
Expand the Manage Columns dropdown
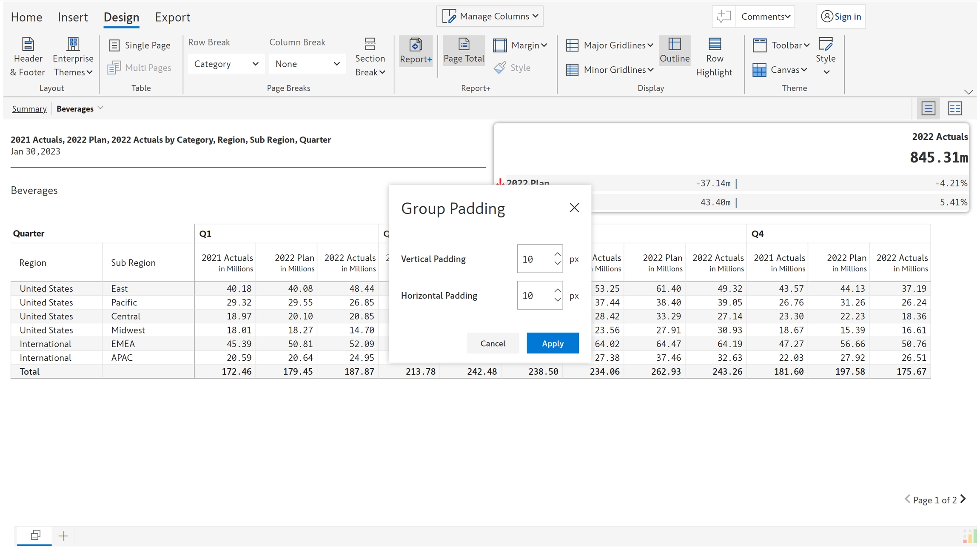[490, 16]
